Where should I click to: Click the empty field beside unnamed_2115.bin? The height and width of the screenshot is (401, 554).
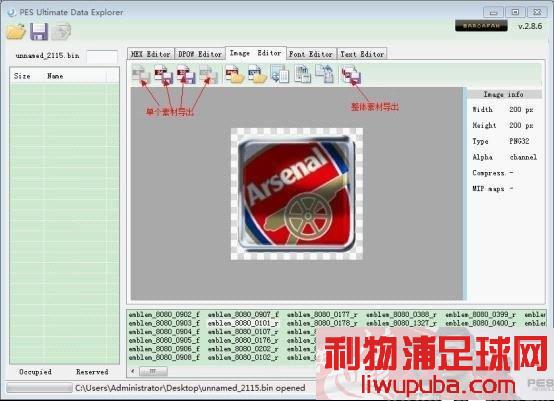[x=102, y=57]
